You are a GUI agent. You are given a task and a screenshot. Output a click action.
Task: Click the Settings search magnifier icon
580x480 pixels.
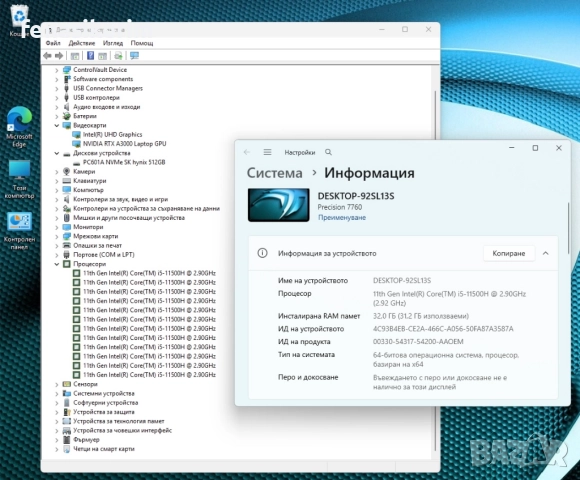pyautogui.click(x=328, y=152)
